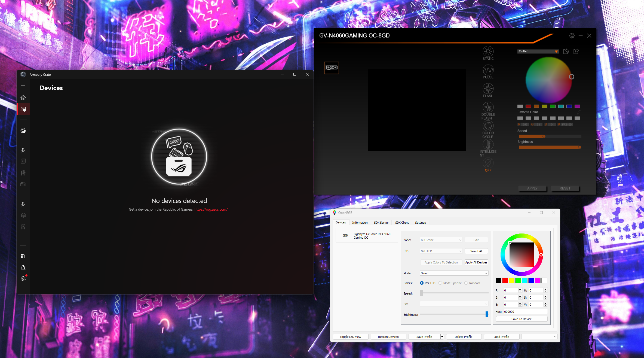Choose the COLOR CYCLE effect icon
644x358 pixels.
tap(488, 126)
